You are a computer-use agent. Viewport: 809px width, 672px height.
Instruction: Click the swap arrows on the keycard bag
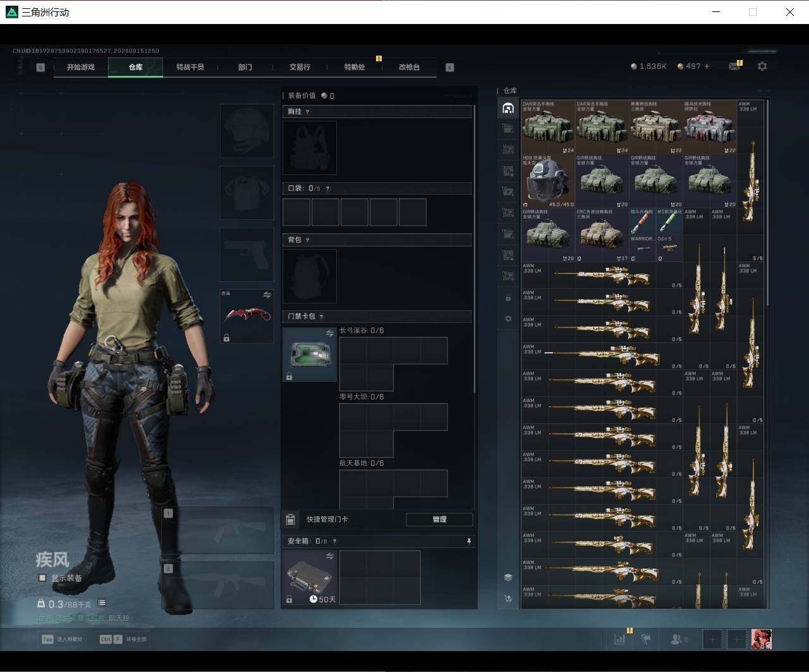pos(329,333)
